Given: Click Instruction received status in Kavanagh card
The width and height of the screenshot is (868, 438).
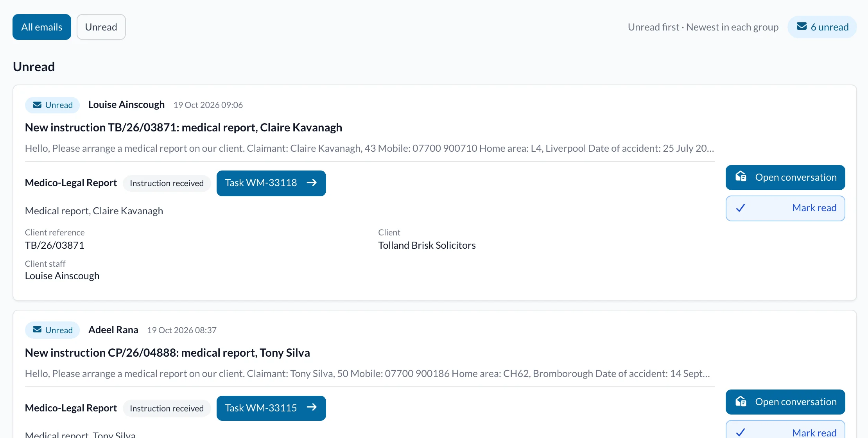Looking at the screenshot, I should coord(167,183).
